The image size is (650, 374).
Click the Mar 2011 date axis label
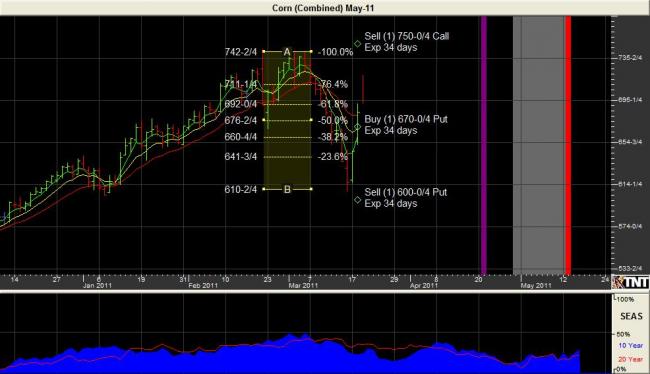[x=303, y=286]
